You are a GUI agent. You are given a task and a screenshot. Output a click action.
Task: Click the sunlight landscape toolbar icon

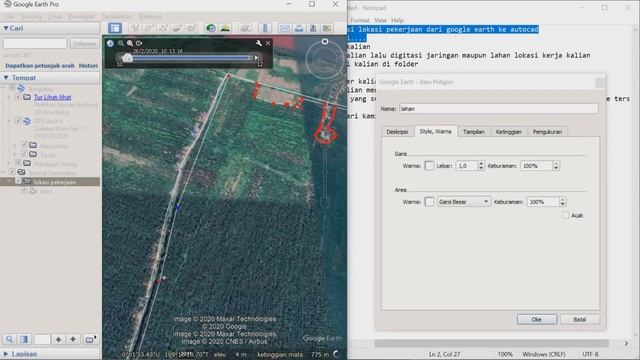point(225,28)
